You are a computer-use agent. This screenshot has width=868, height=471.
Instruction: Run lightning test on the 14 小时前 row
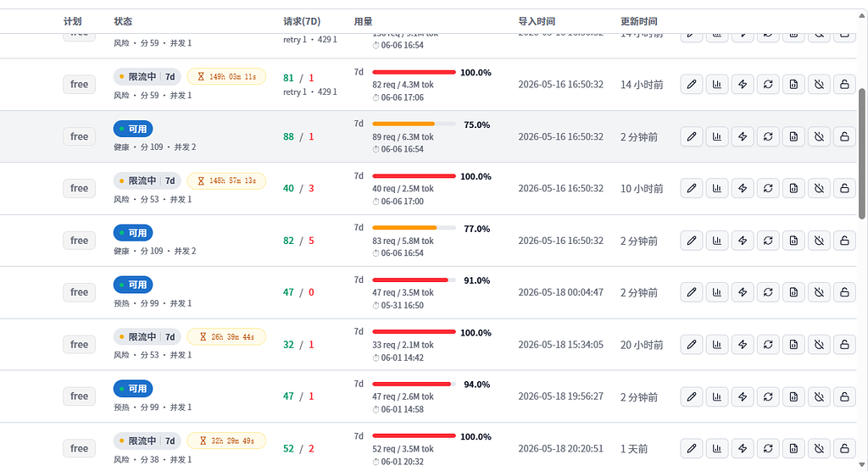pos(743,84)
